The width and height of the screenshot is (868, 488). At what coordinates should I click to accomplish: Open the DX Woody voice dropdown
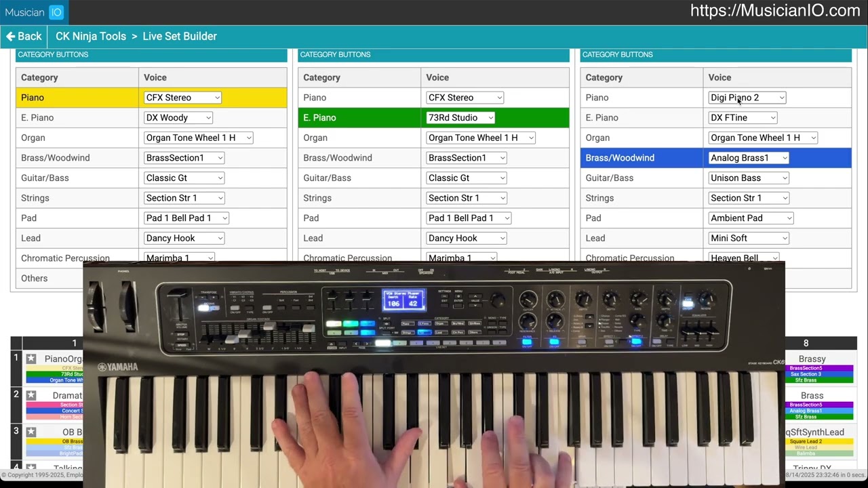(178, 118)
